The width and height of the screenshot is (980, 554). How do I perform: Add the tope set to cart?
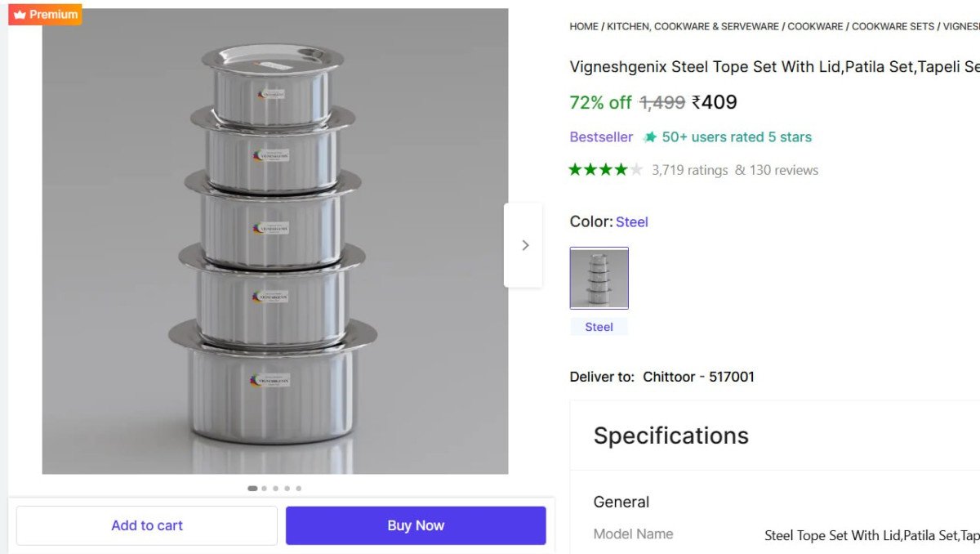pyautogui.click(x=147, y=525)
